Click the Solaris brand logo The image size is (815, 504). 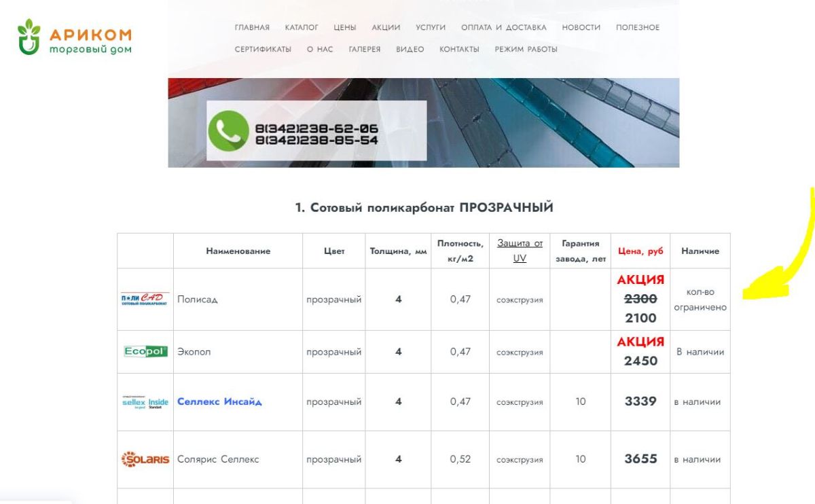point(145,459)
